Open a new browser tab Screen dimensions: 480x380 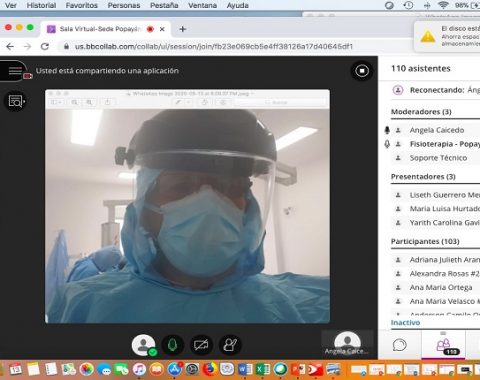point(182,29)
